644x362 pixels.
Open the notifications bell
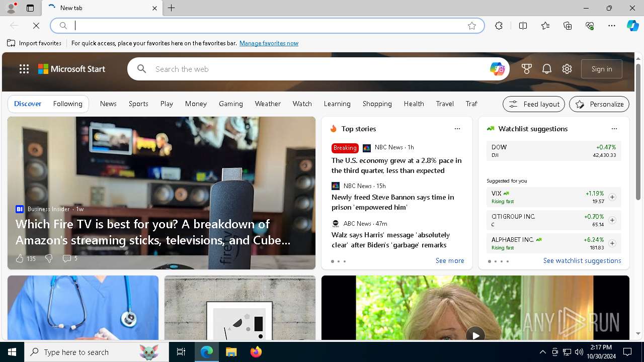(x=547, y=69)
